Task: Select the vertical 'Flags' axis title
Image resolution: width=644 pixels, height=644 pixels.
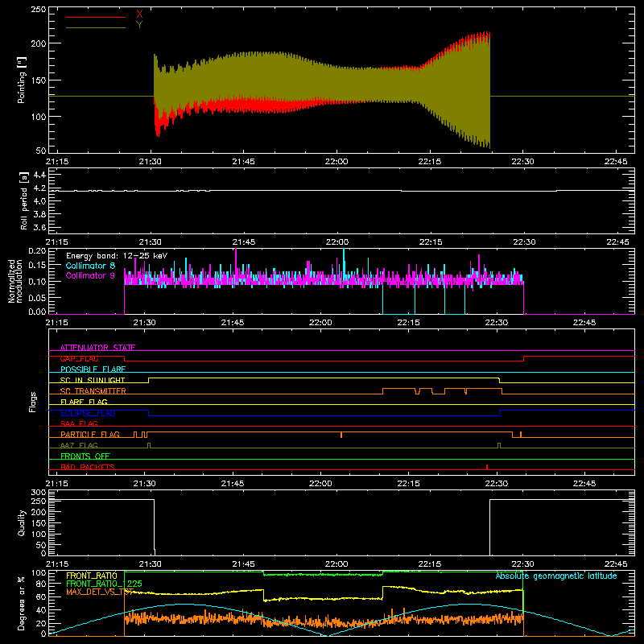Action: [x=32, y=402]
